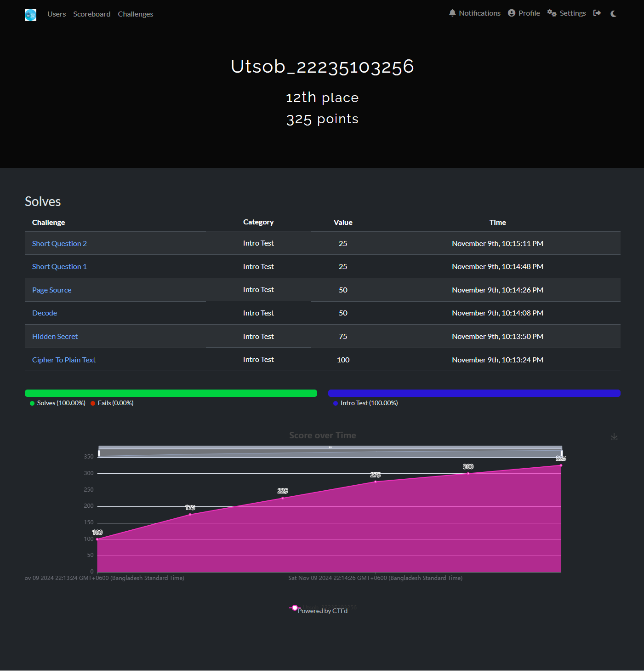Open the Scoreboard page
The width and height of the screenshot is (644, 671).
pyautogui.click(x=91, y=14)
